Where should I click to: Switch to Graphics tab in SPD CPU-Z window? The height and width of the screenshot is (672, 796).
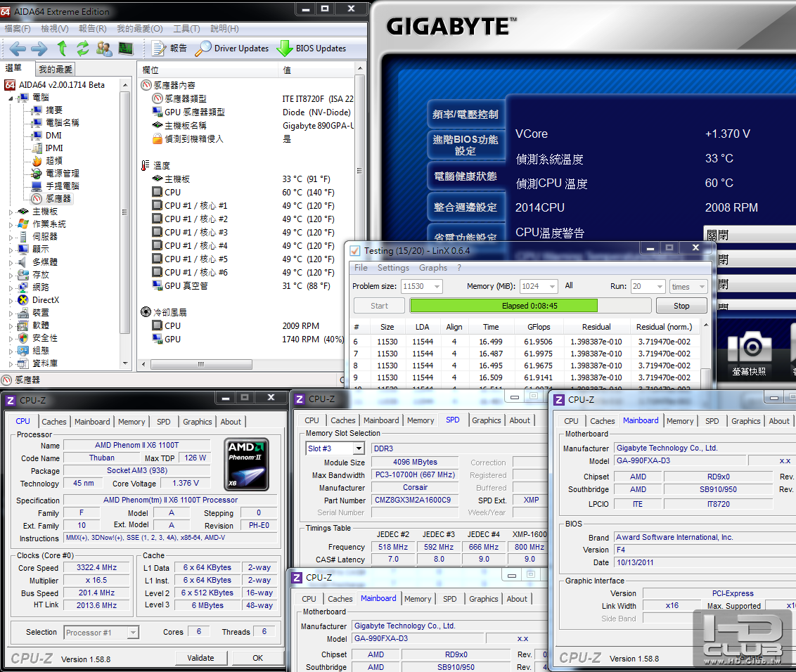487,420
